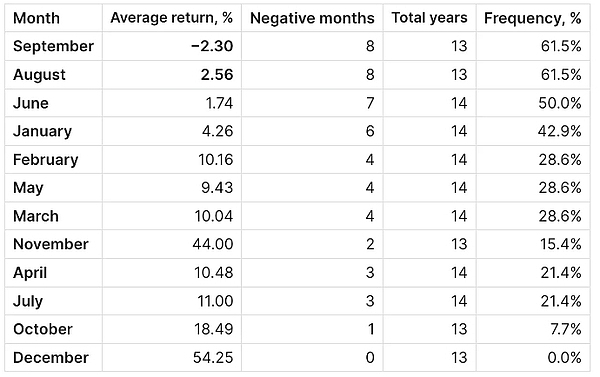Click the Negative months header

pyautogui.click(x=312, y=18)
